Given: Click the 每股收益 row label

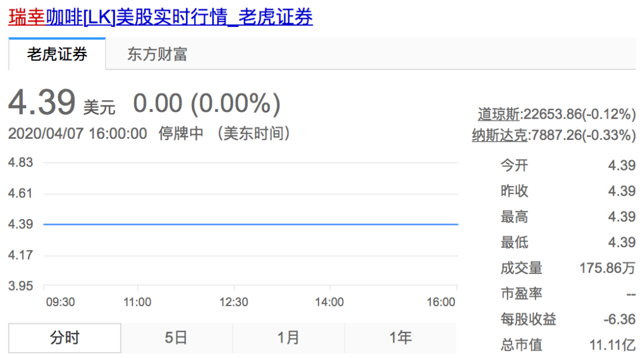Looking at the screenshot, I should [x=528, y=319].
